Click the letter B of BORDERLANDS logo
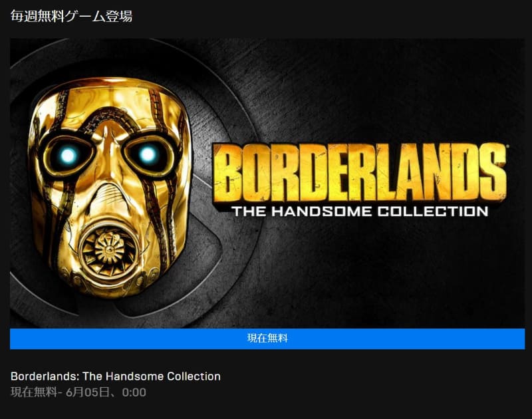 230,174
